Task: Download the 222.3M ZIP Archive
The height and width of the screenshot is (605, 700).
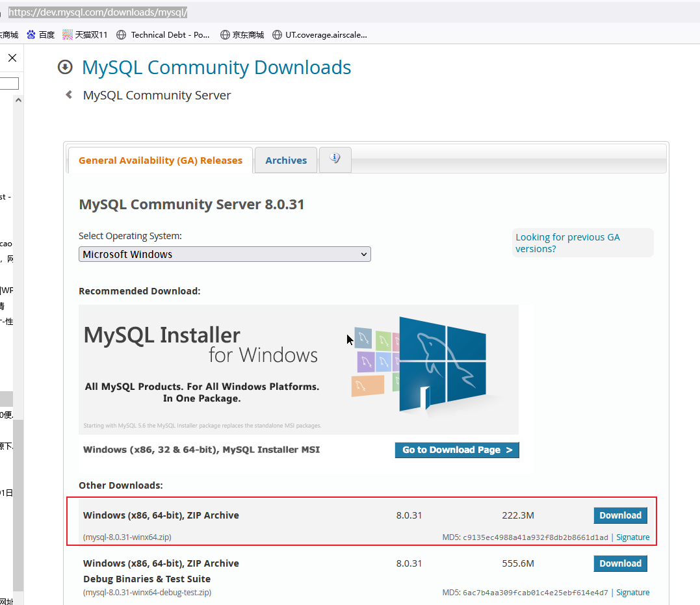Action: point(620,515)
